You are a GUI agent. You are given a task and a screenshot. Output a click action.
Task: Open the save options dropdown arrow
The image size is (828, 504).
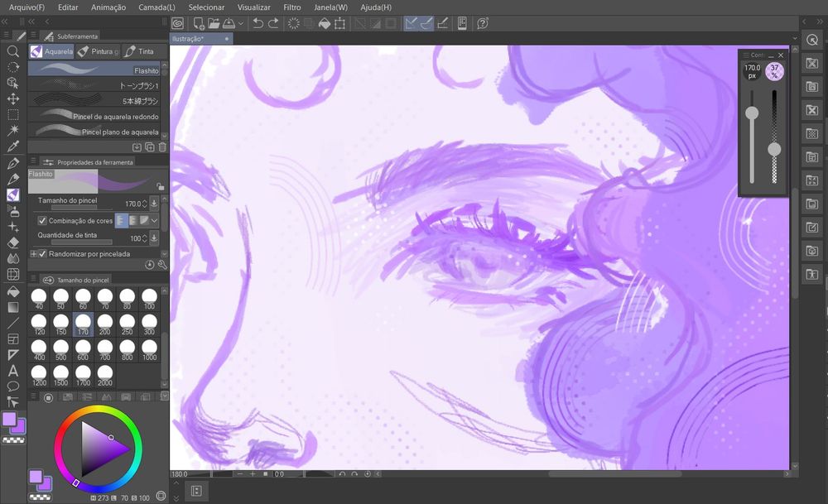(x=241, y=23)
